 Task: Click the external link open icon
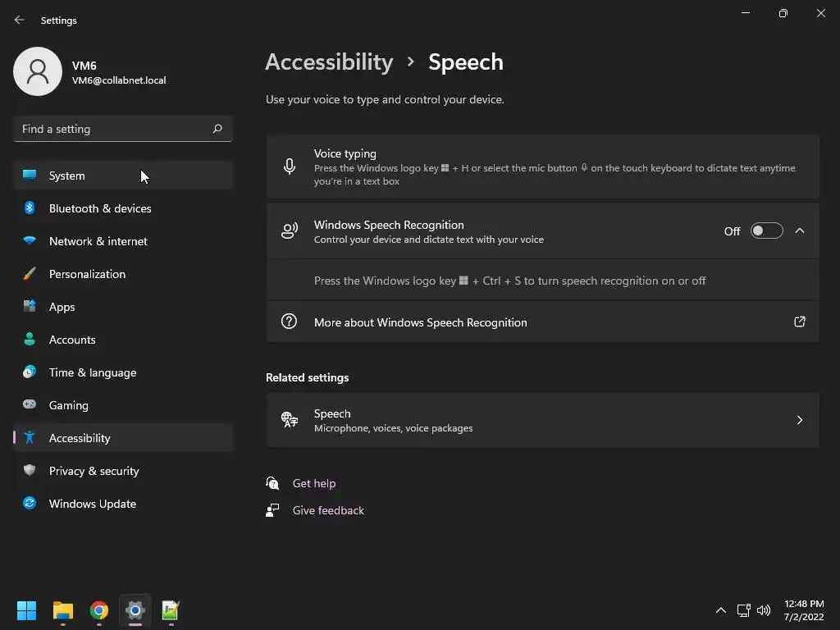[799, 322]
